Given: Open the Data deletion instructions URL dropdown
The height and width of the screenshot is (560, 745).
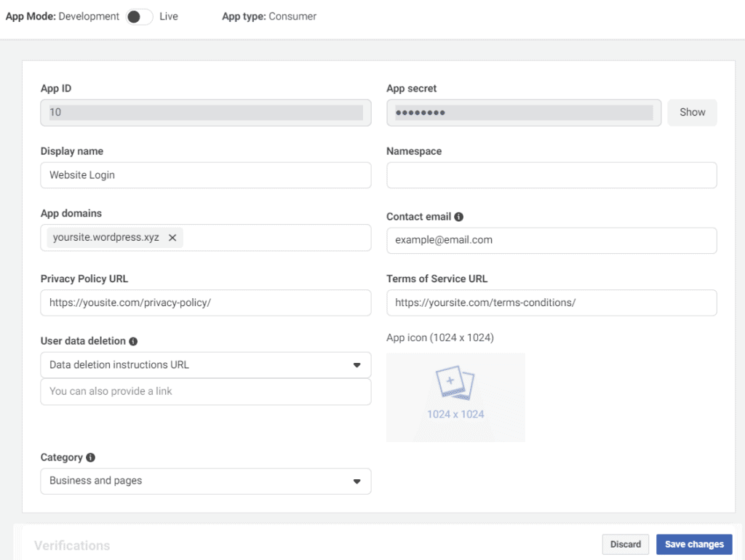Looking at the screenshot, I should coord(205,365).
